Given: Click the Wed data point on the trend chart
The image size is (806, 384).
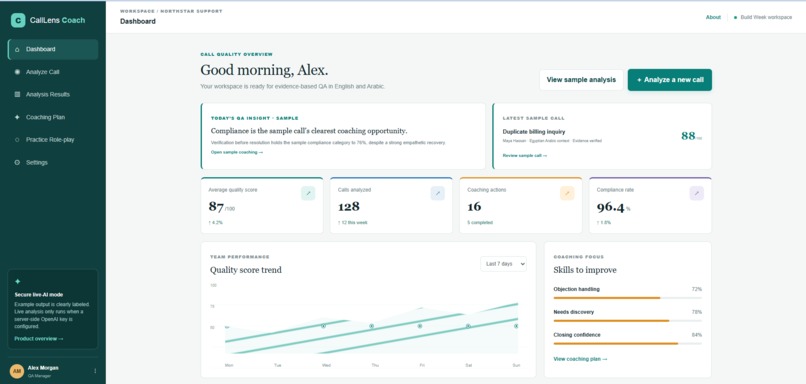Looking at the screenshot, I should tap(323, 326).
